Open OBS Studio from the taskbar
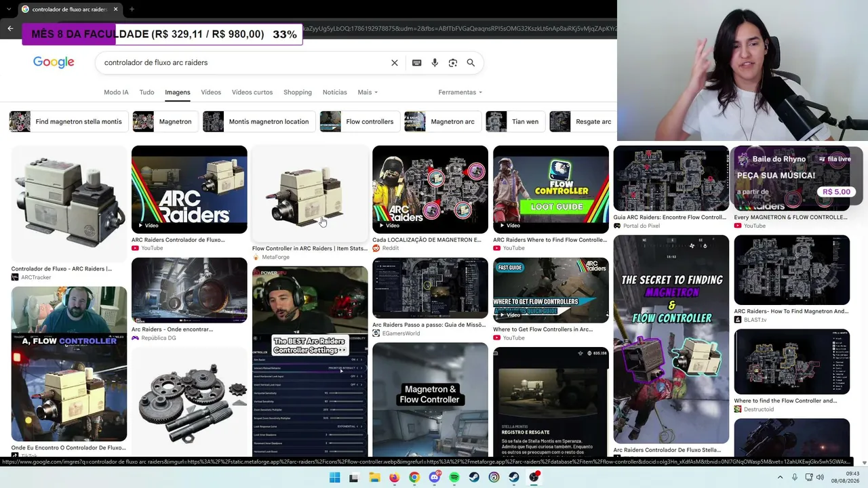 (534, 478)
